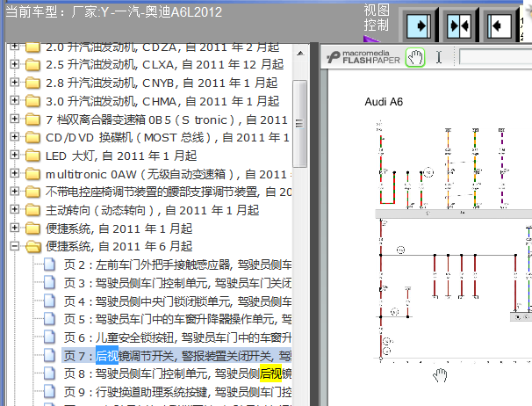Expand the LED 大灯 folder
This screenshot has height=406, width=532.
pyautogui.click(x=15, y=155)
